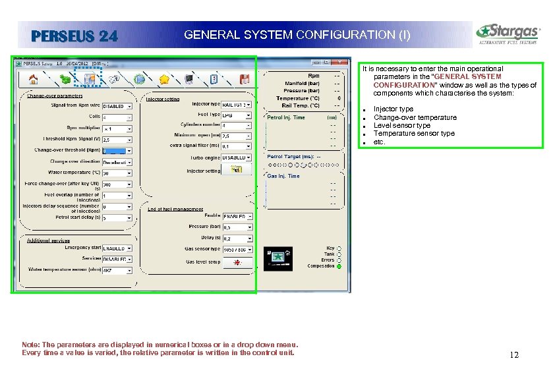555x392 pixels.
Task: Click the Gas level setup button
Action: [237, 262]
